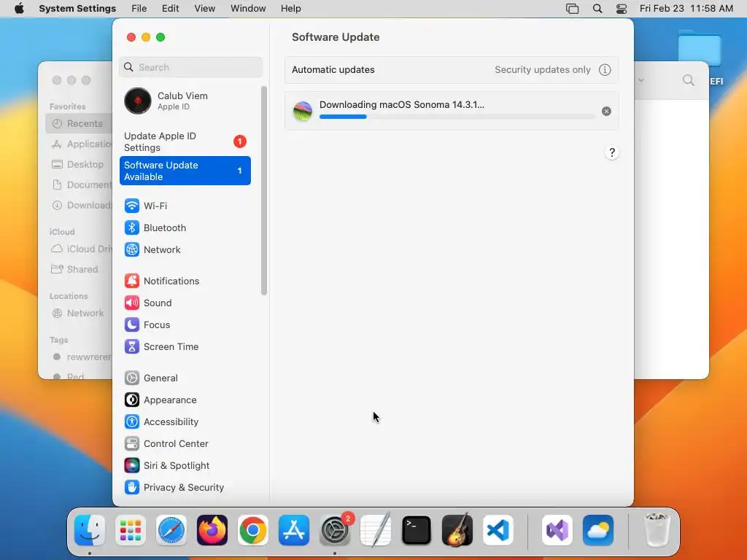Open Visual Studio from the Dock
The height and width of the screenshot is (560, 747).
coord(557,530)
